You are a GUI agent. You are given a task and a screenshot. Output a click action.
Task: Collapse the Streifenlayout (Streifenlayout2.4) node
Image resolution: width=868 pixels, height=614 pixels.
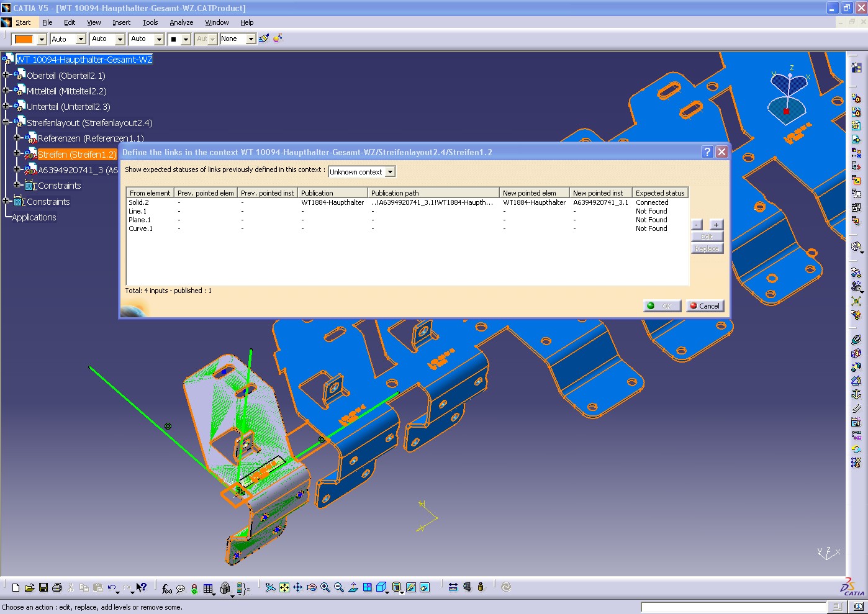tap(6, 122)
